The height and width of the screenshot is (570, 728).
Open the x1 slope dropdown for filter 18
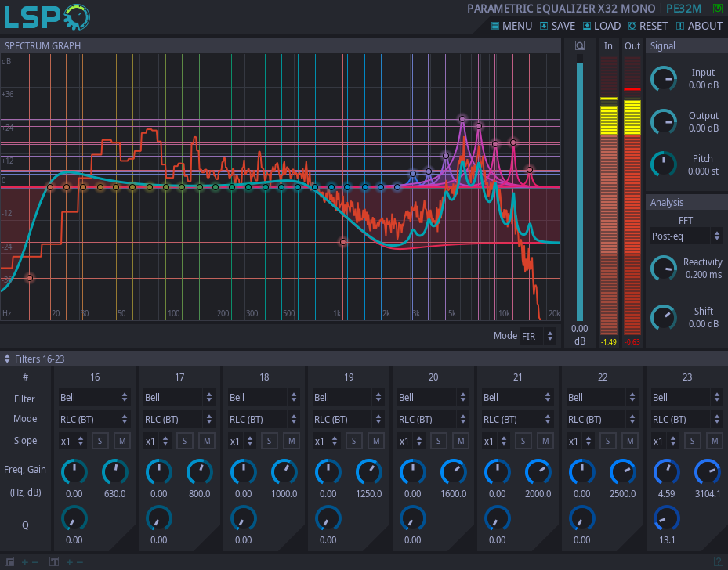pyautogui.click(x=241, y=441)
